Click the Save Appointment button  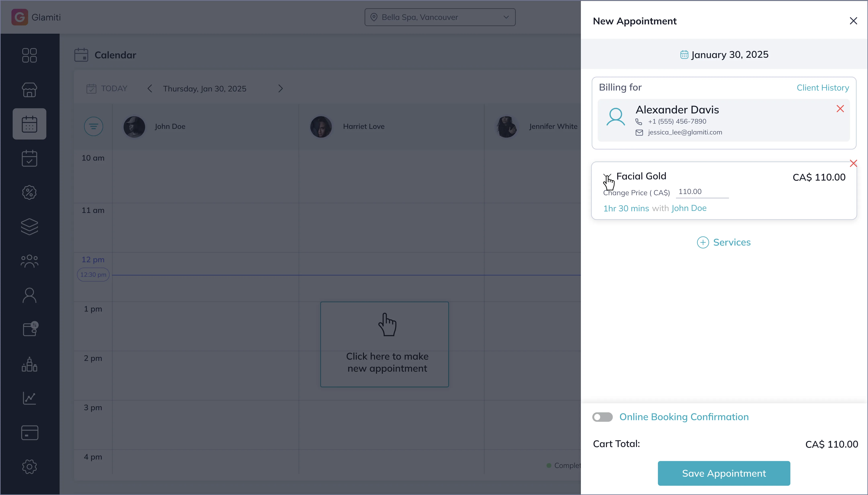(724, 473)
